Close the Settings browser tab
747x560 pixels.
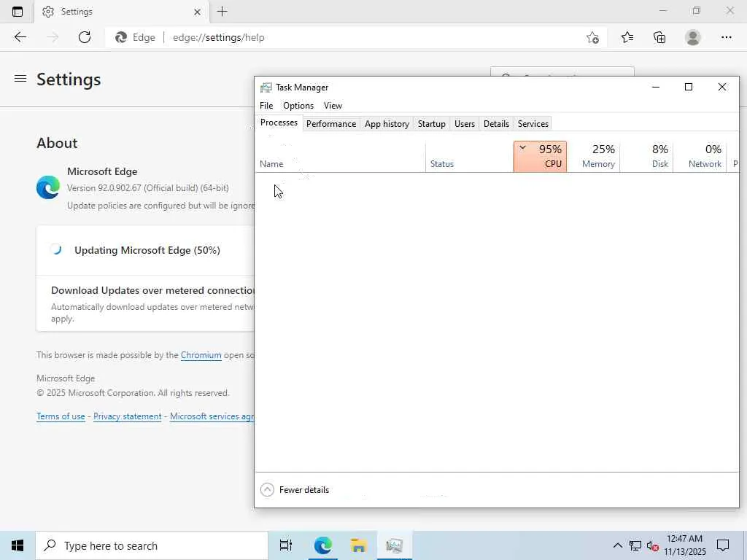197,12
